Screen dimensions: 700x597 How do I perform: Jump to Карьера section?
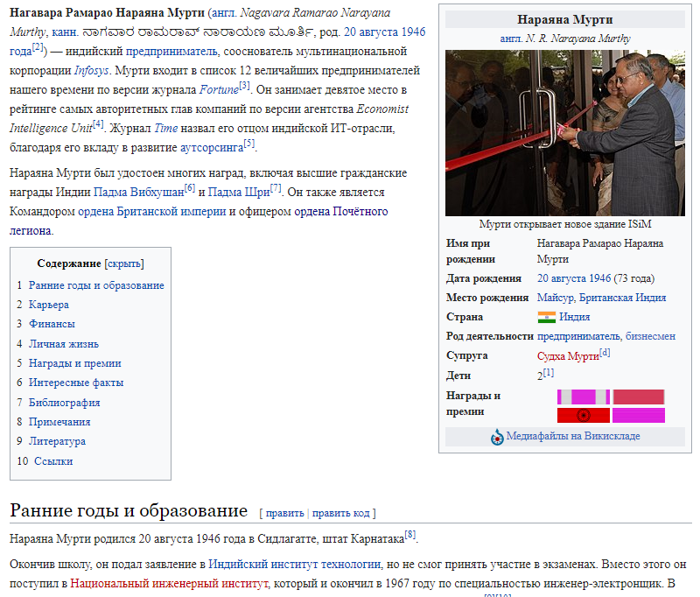point(49,305)
